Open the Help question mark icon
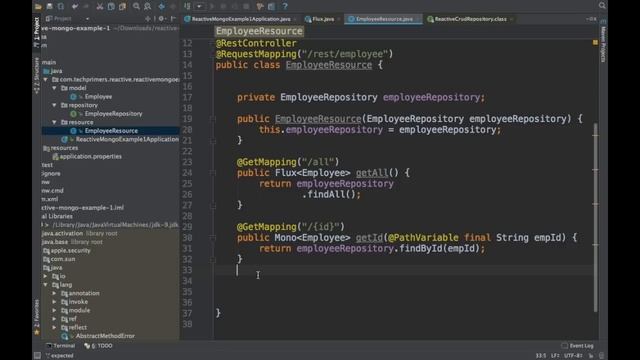640x360 pixels. click(x=285, y=6)
